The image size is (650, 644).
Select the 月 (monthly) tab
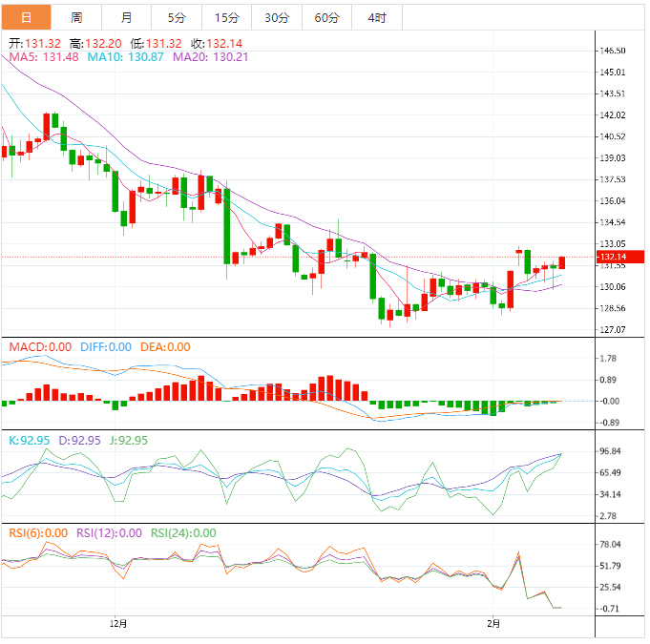[127, 18]
